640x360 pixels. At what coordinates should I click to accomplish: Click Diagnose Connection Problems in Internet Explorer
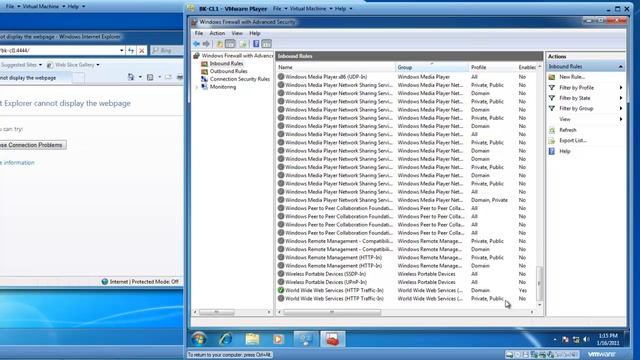pyautogui.click(x=33, y=145)
